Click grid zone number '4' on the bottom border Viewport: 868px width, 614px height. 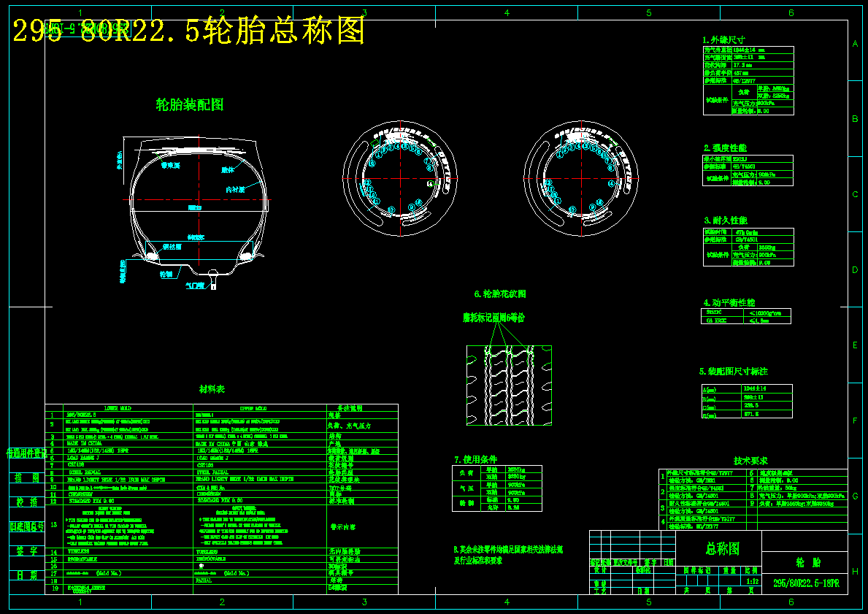click(507, 602)
